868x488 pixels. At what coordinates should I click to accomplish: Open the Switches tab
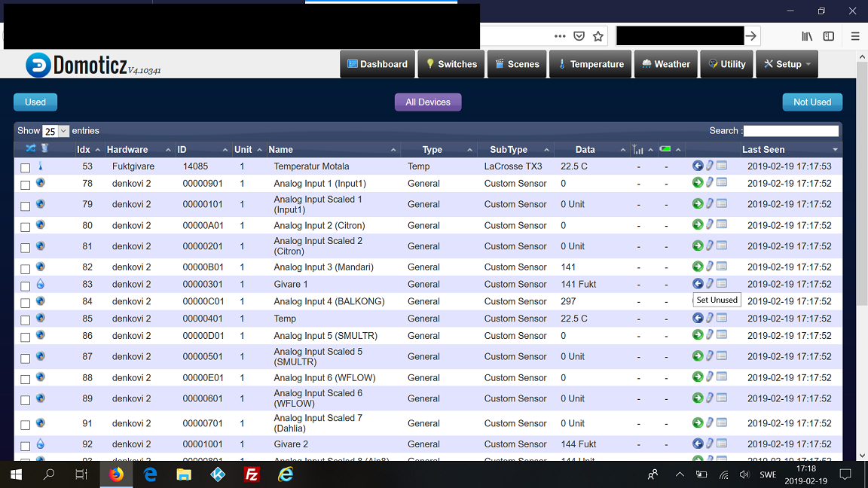[x=451, y=64]
